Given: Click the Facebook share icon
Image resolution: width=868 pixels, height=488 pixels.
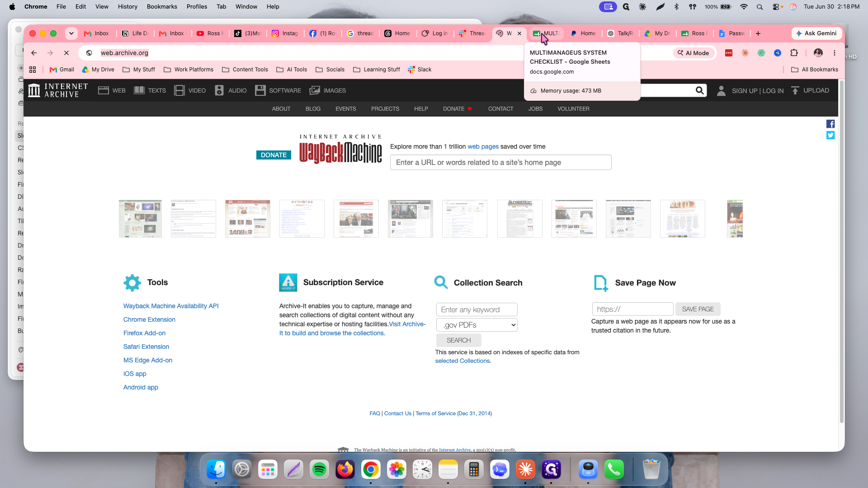Looking at the screenshot, I should (x=830, y=124).
